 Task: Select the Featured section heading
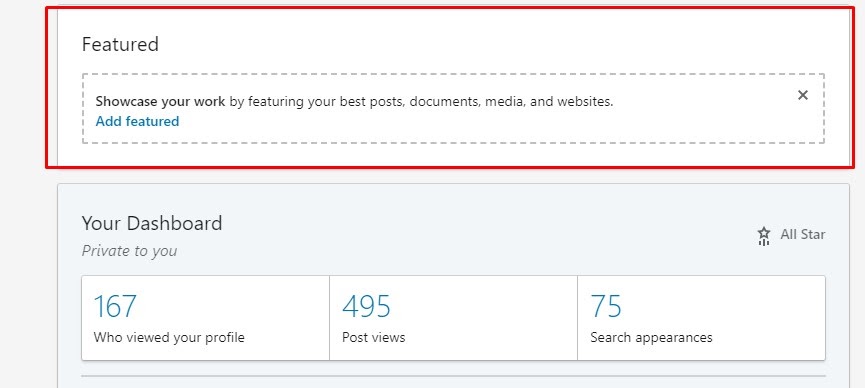(x=120, y=44)
